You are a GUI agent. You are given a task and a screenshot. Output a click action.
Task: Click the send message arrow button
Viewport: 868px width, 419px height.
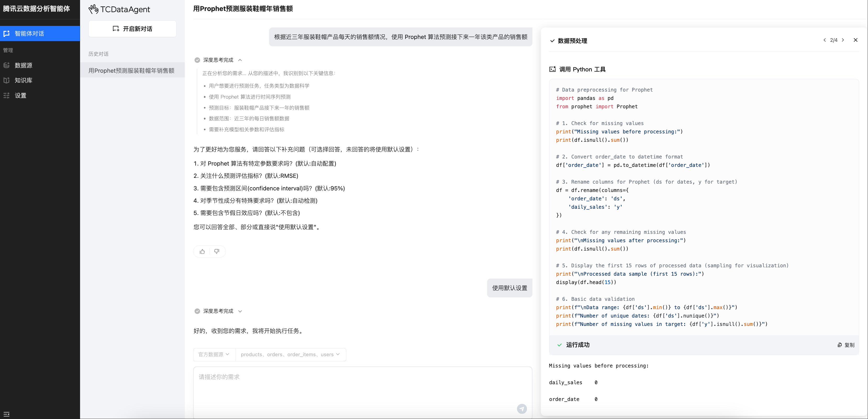[522, 409]
